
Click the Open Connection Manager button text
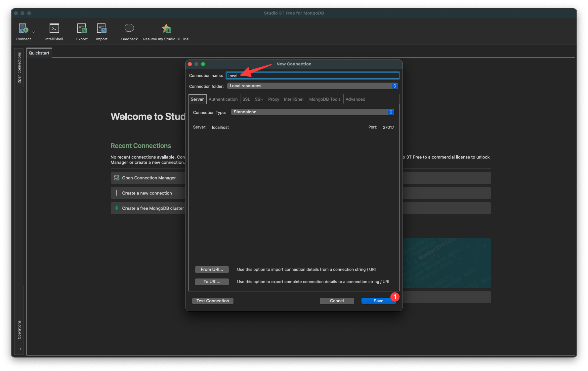coord(149,178)
